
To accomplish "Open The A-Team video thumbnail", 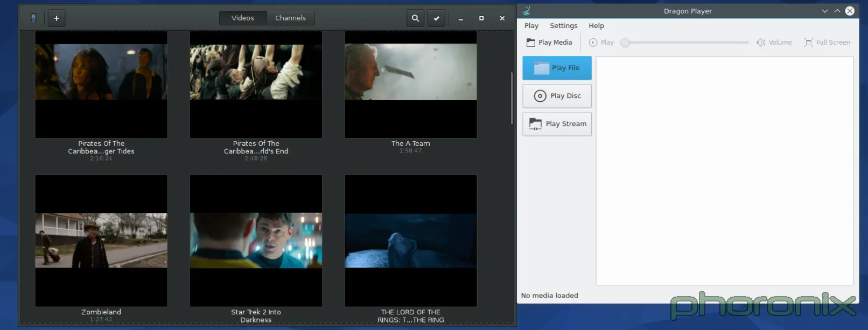I will 411,85.
